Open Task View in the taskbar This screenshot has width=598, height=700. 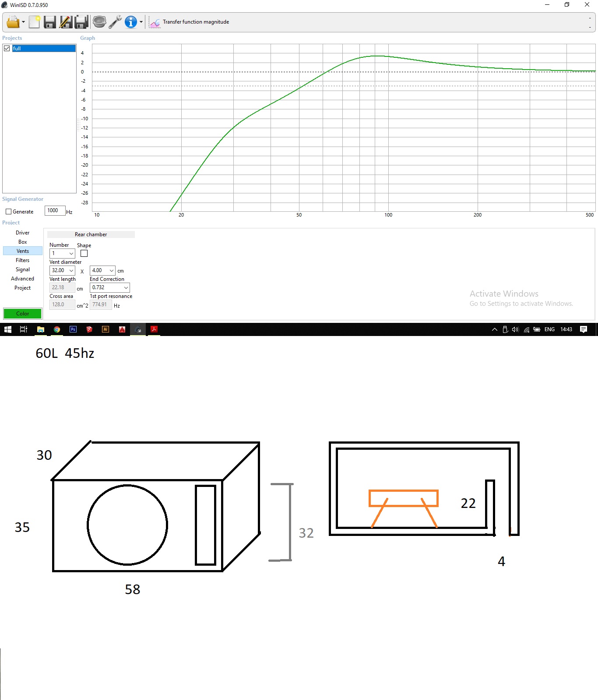point(24,329)
